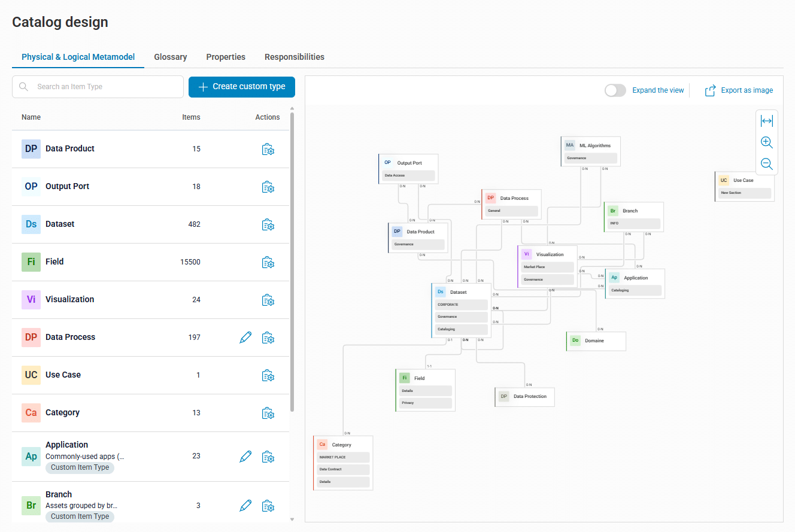This screenshot has height=532, width=795.
Task: Click the search magnifier icon
Action: click(x=23, y=87)
